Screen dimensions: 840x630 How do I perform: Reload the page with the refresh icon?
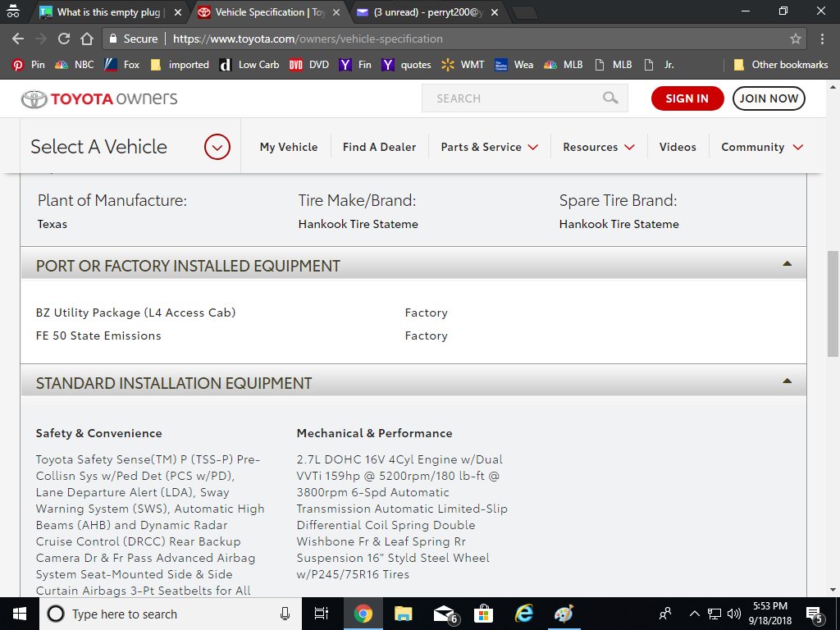64,39
